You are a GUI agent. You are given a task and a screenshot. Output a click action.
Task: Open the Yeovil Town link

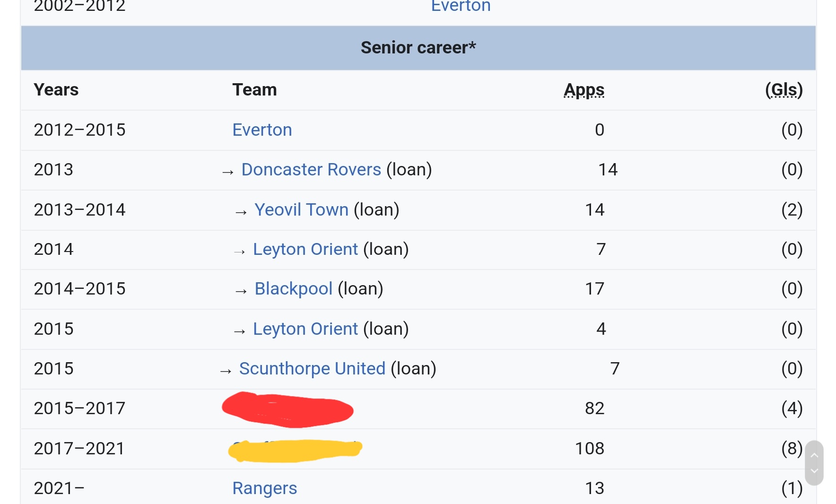(x=301, y=209)
